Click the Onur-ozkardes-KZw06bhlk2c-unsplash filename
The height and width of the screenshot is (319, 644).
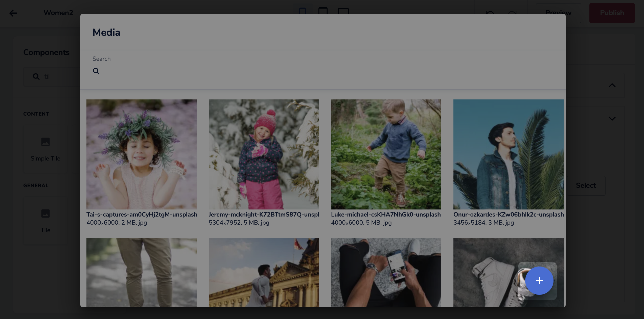click(509, 215)
